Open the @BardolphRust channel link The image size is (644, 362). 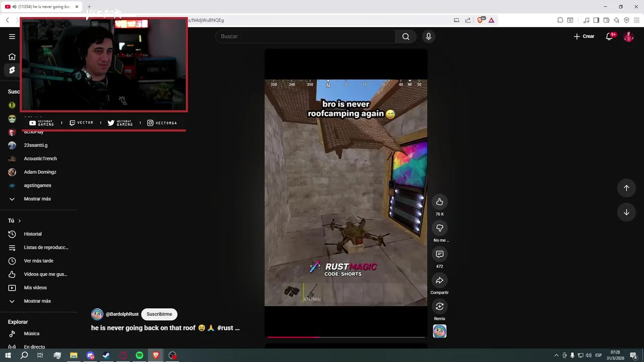click(122, 314)
